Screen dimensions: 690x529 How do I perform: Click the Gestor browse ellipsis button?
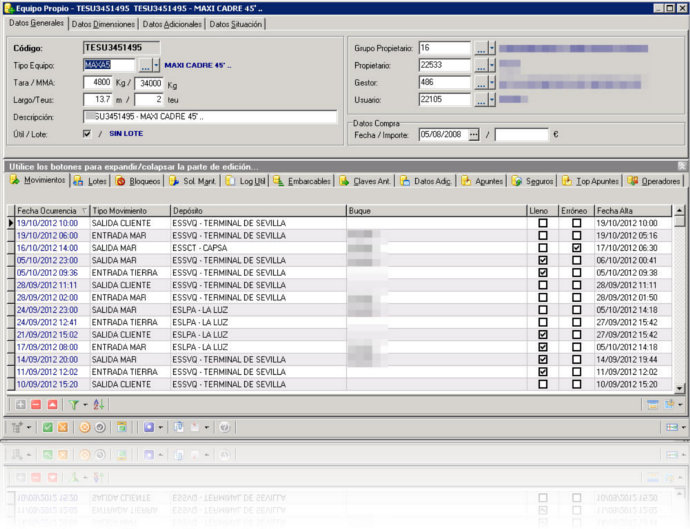(x=481, y=83)
